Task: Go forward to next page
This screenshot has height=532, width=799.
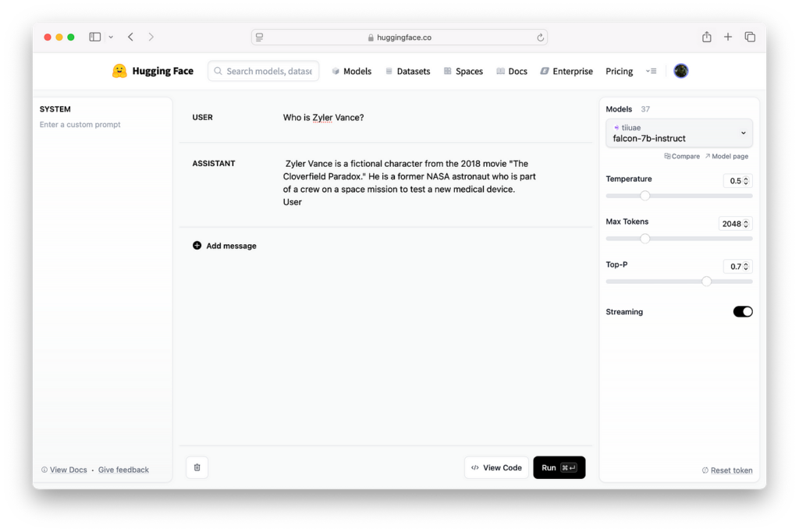Action: click(151, 37)
